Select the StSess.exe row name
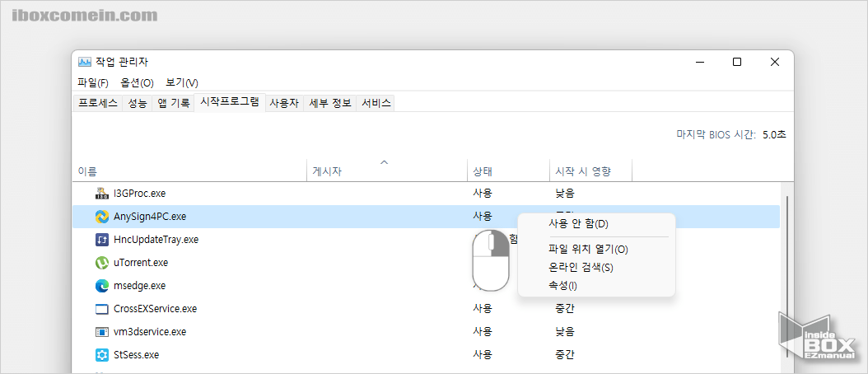Screen dimensions: 868x374 136,354
